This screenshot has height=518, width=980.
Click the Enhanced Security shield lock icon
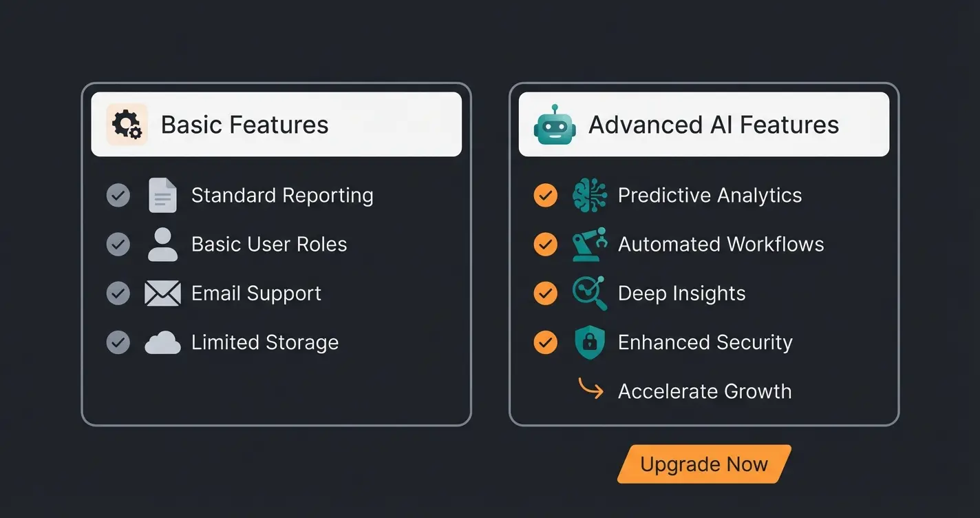590,342
